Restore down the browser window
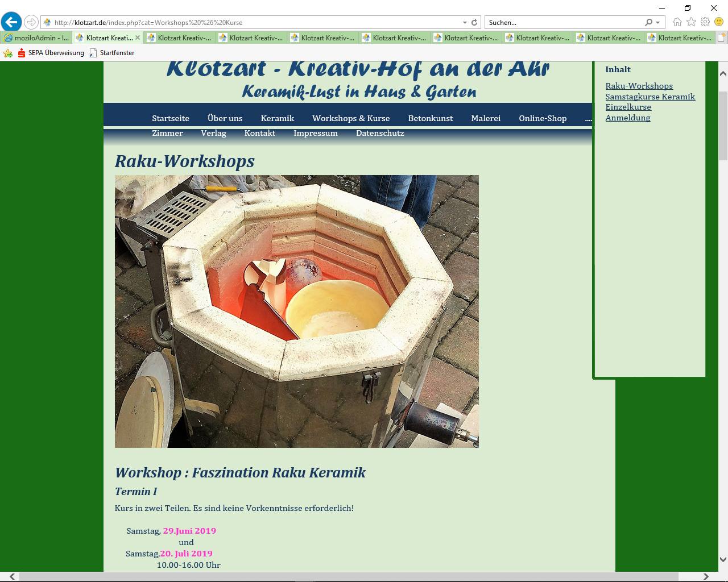This screenshot has height=582, width=728. [688, 8]
